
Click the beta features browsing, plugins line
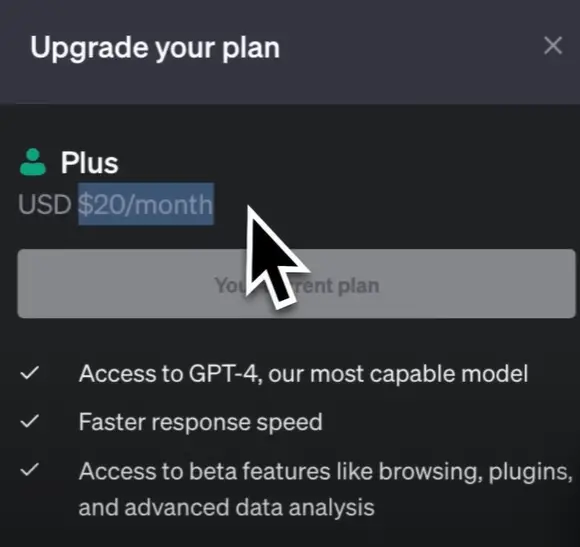pos(326,472)
